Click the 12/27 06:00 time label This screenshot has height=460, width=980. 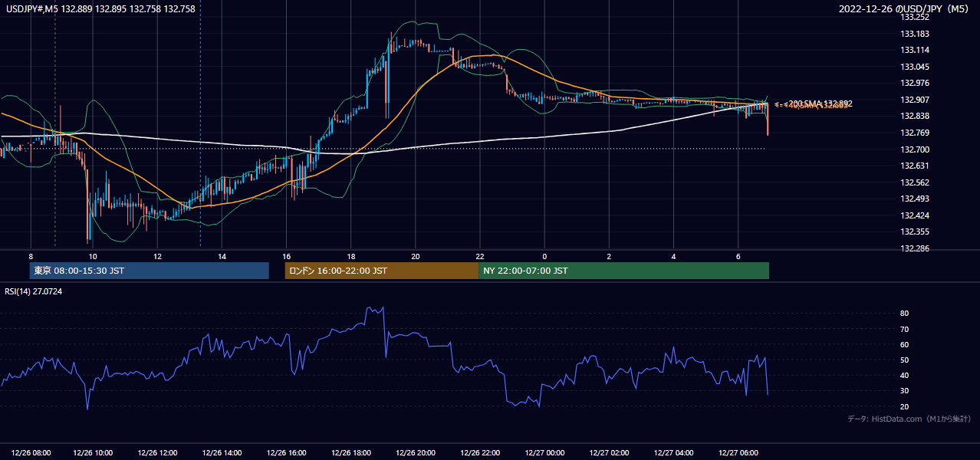point(738,452)
